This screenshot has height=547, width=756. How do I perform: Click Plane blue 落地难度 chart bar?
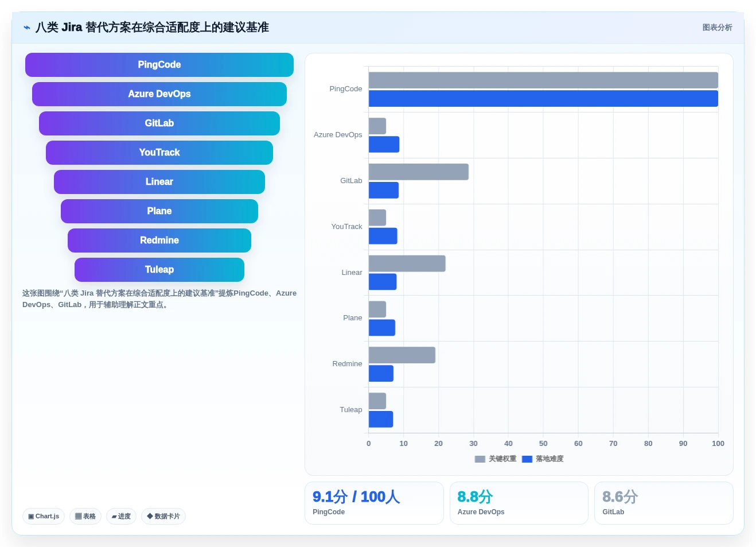[382, 328]
